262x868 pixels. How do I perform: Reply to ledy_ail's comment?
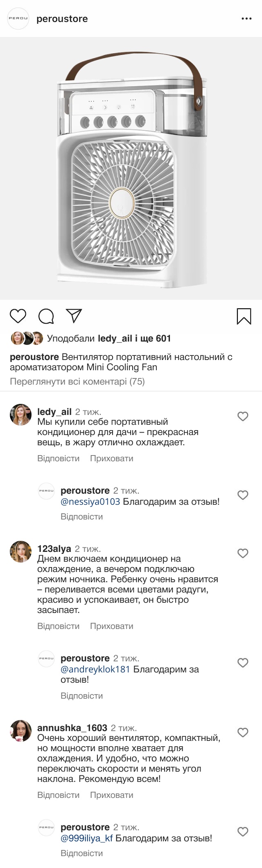(58, 458)
